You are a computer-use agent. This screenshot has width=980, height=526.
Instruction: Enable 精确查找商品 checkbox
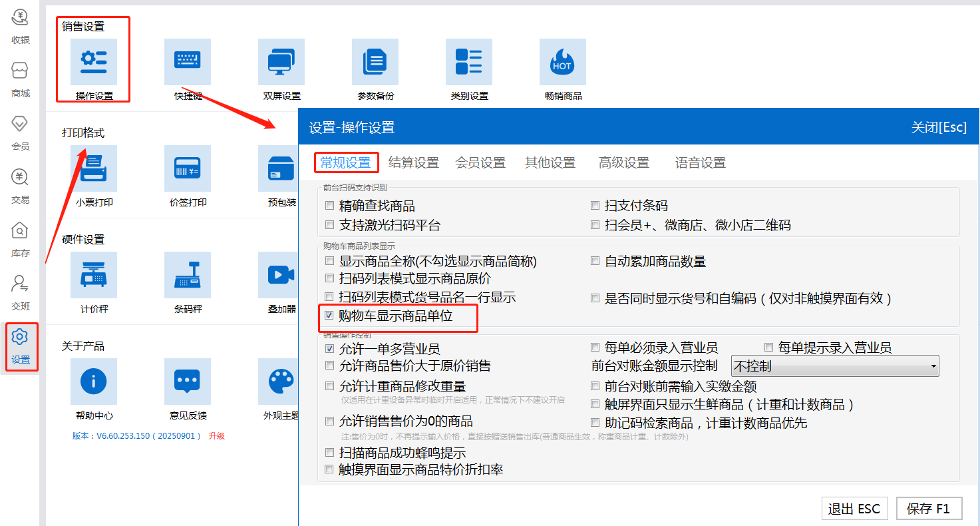click(x=329, y=206)
